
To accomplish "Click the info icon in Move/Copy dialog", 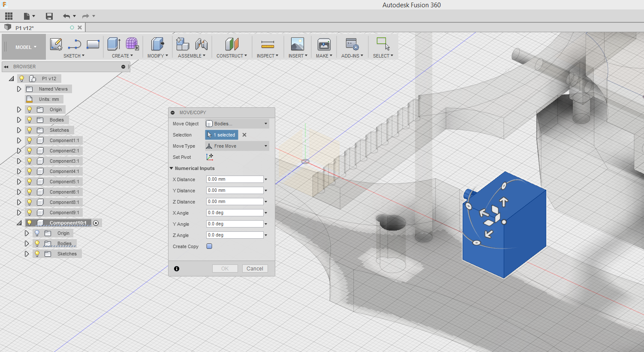I will tap(177, 269).
